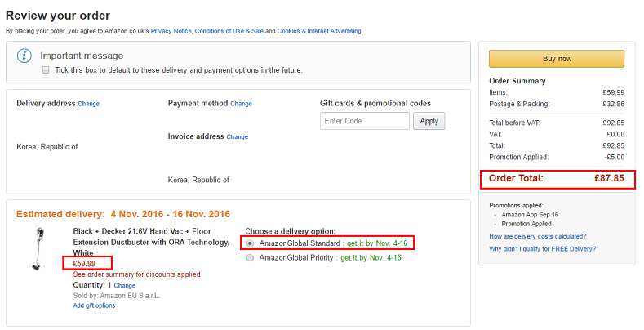Open the Privacy Notice link
Image resolution: width=644 pixels, height=330 pixels.
coord(170,31)
